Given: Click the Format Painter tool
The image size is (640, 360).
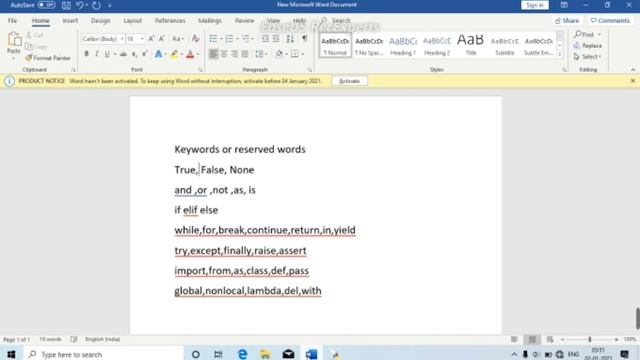Looking at the screenshot, I should [x=48, y=58].
